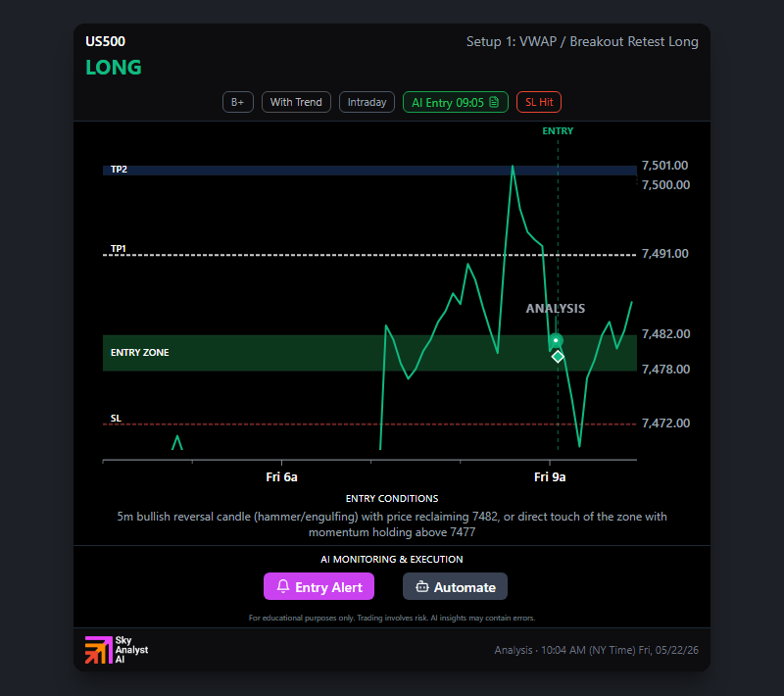Screen dimensions: 784x696
Task: Click the educational purposes disclaimer text
Action: point(392,618)
